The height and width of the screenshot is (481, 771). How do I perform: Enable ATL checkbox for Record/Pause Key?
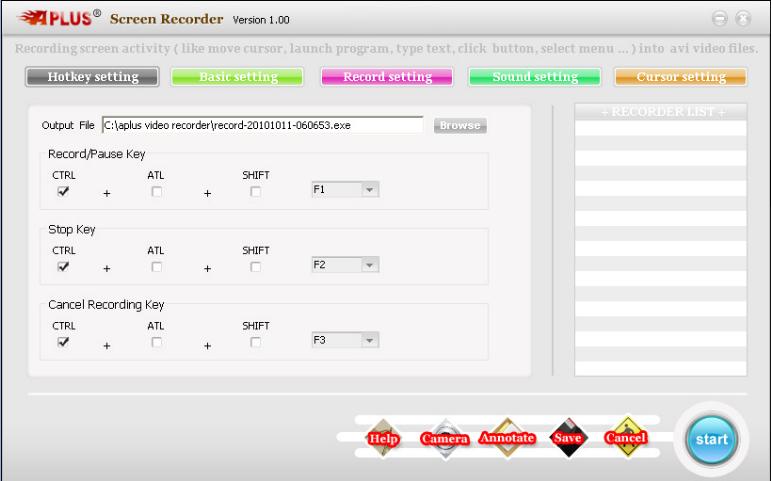[156, 191]
